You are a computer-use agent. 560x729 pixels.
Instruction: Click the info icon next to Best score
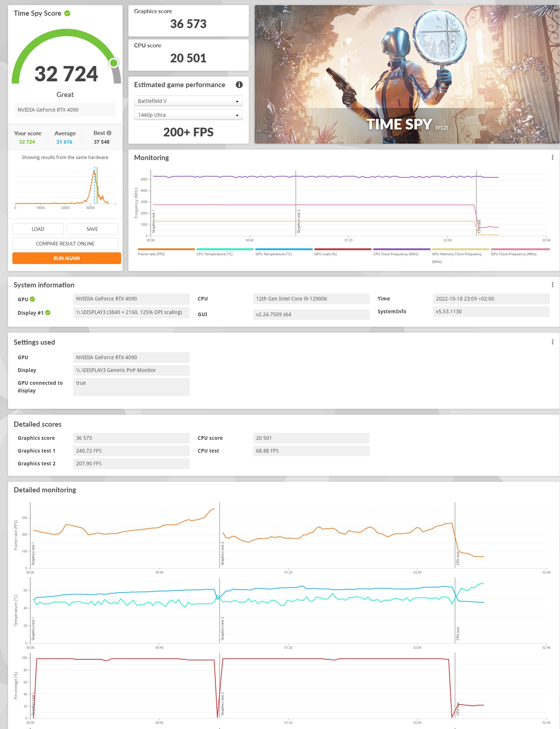click(x=109, y=133)
